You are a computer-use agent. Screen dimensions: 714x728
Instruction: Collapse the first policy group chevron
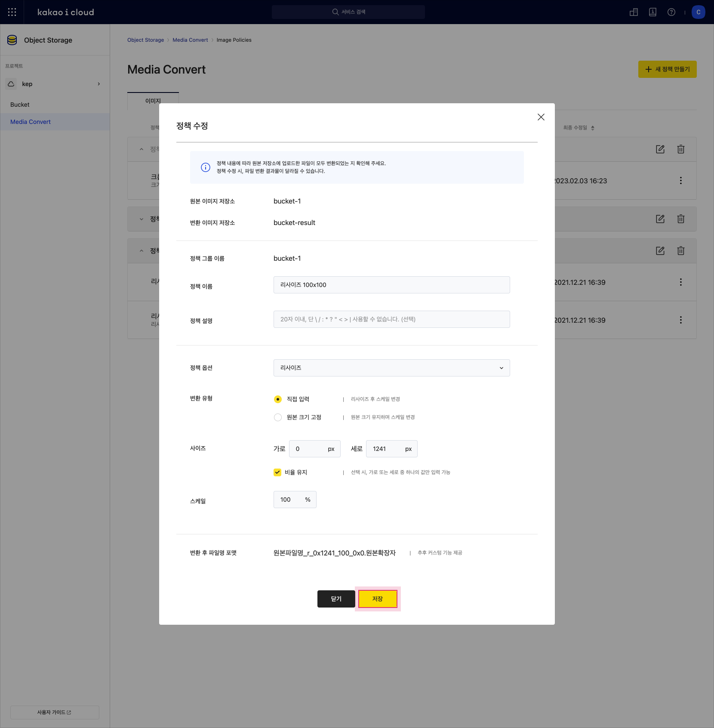142,149
